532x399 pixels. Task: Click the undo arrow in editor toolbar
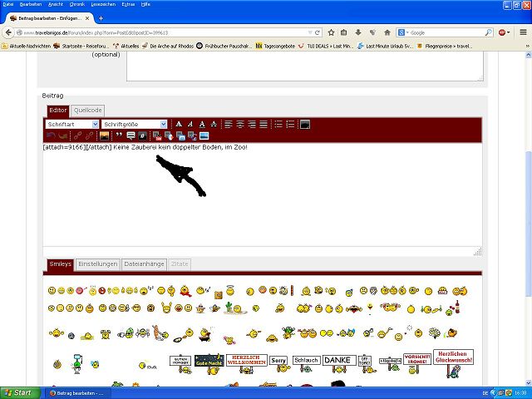click(x=50, y=135)
